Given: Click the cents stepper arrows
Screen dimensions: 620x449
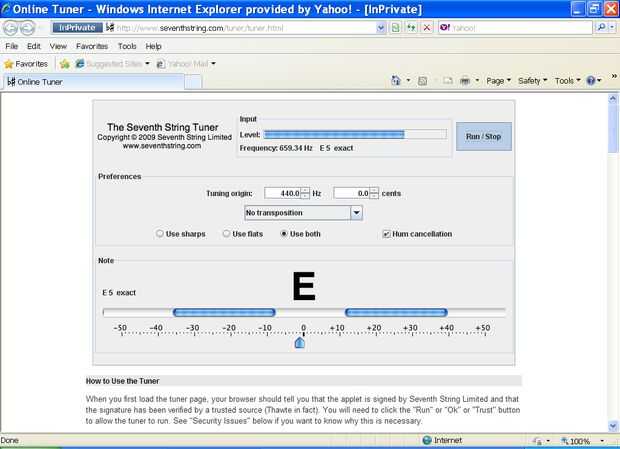Looking at the screenshot, I should (374, 193).
